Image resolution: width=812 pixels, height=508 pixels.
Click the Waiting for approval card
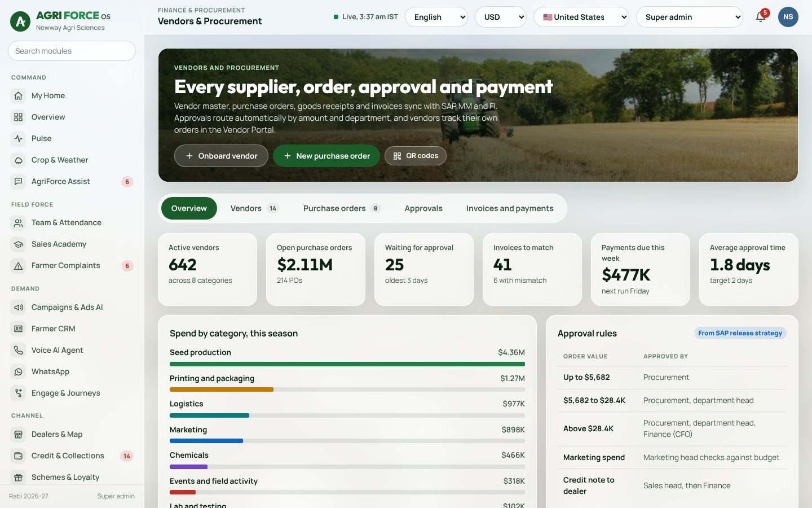[x=424, y=270]
